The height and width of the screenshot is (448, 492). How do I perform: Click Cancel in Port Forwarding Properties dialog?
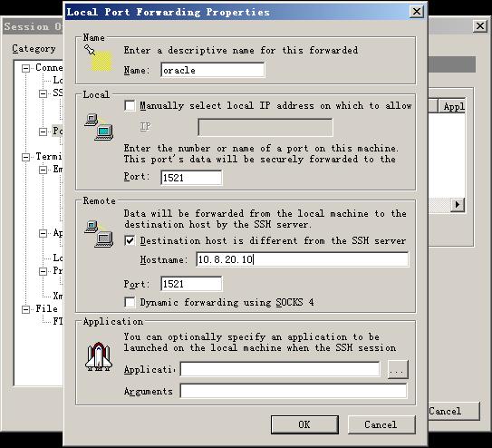[x=381, y=424]
